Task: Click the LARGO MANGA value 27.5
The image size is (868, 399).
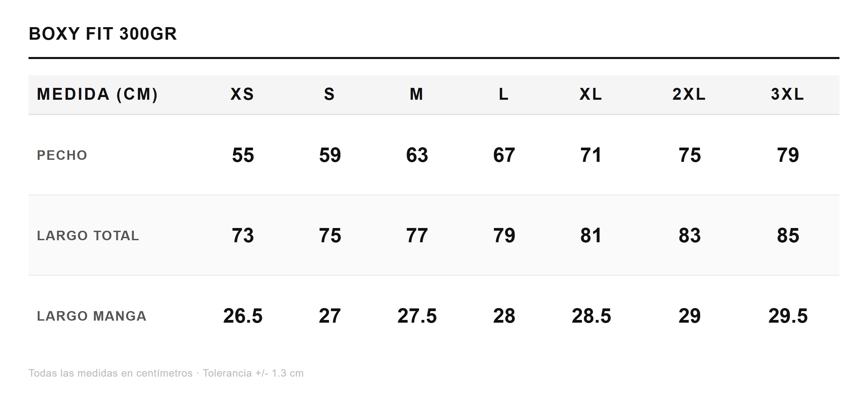Action: [417, 316]
